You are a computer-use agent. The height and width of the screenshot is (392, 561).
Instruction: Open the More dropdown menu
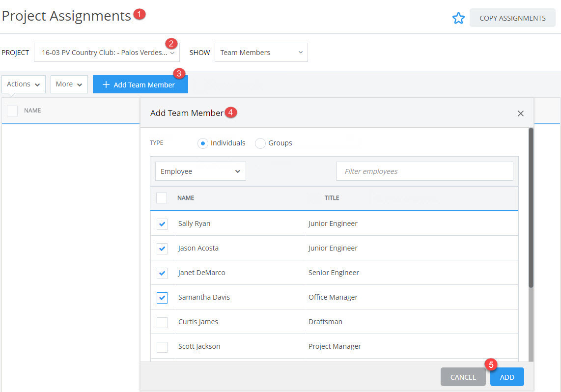pos(69,84)
